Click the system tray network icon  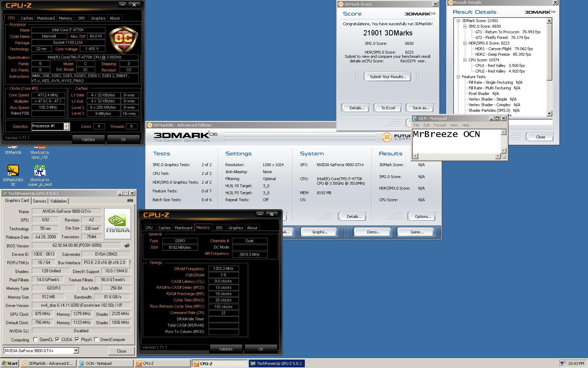[563, 363]
